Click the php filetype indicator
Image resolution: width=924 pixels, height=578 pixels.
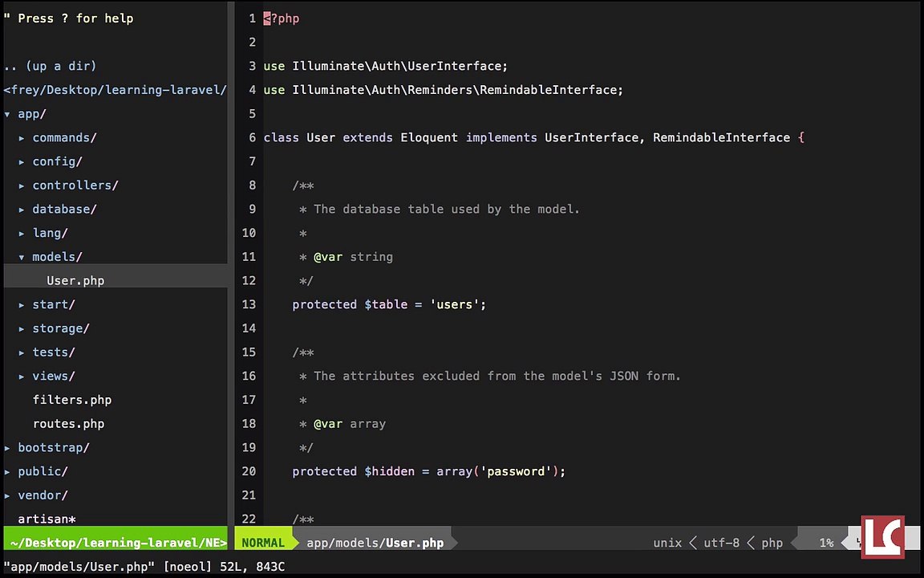(x=772, y=543)
